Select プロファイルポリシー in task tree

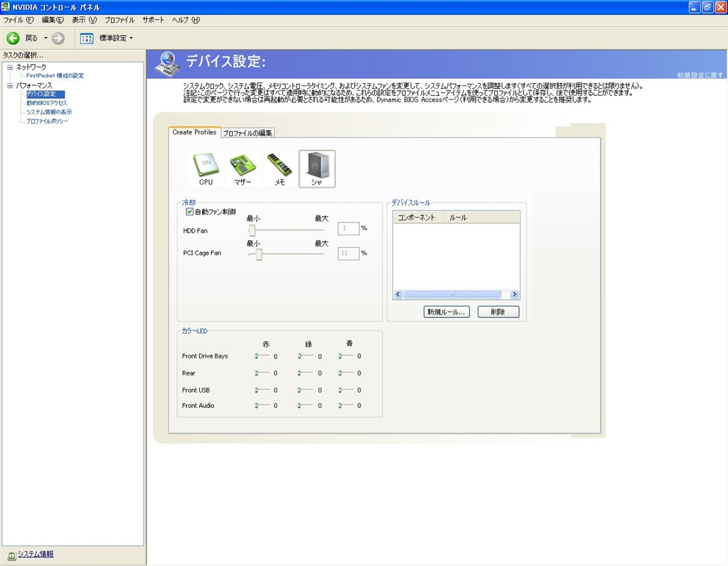47,121
